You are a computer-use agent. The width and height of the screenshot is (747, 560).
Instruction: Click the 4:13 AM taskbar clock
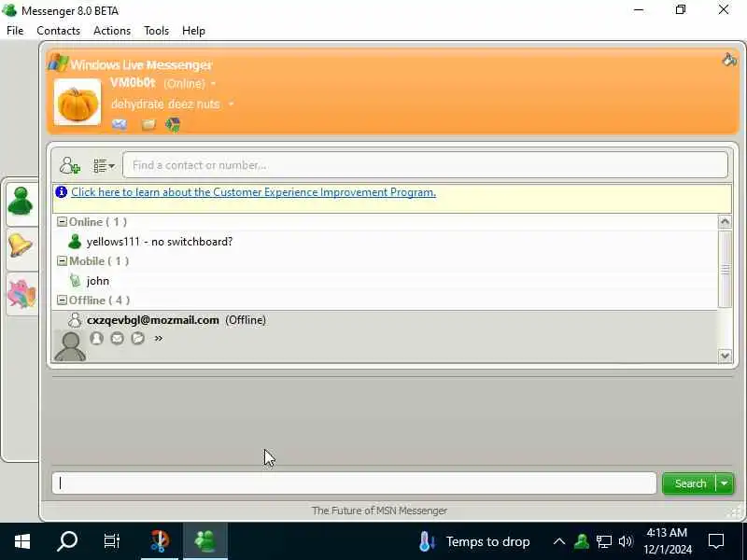(667, 541)
